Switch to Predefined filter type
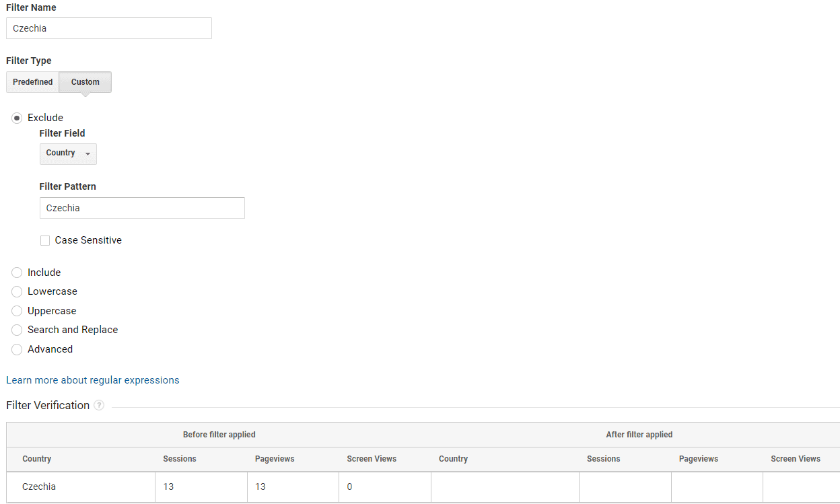Screen dimensions: 840x504 (x=33, y=82)
